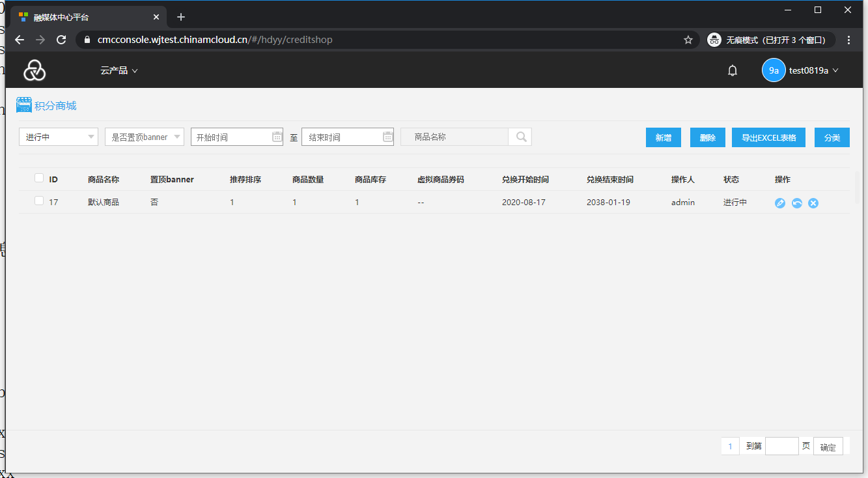Click the page number input box
Screen dimensions: 868x478
coord(781,446)
